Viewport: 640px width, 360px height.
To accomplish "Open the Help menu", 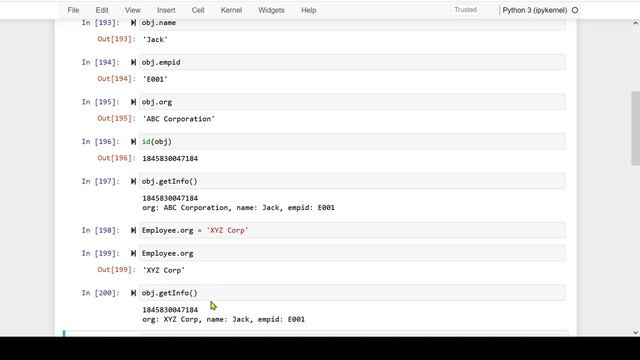I will point(309,10).
